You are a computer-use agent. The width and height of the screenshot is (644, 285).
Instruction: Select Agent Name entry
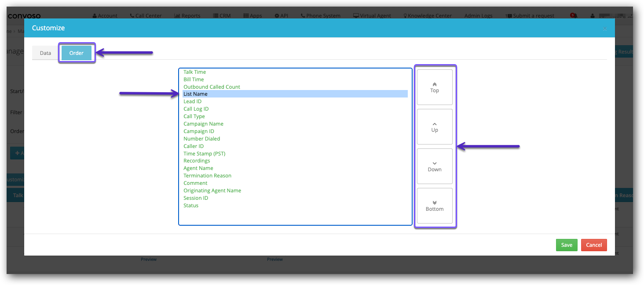pos(295,168)
